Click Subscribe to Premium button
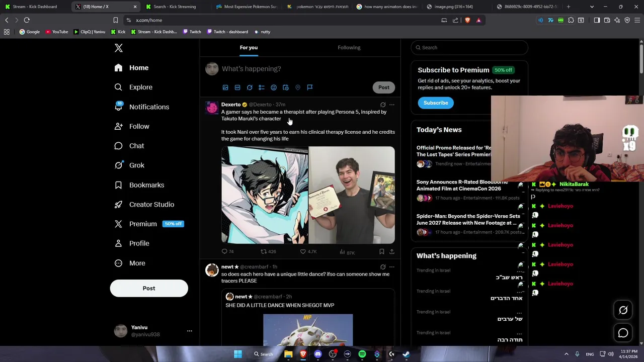Image resolution: width=644 pixels, height=362 pixels. tap(436, 103)
